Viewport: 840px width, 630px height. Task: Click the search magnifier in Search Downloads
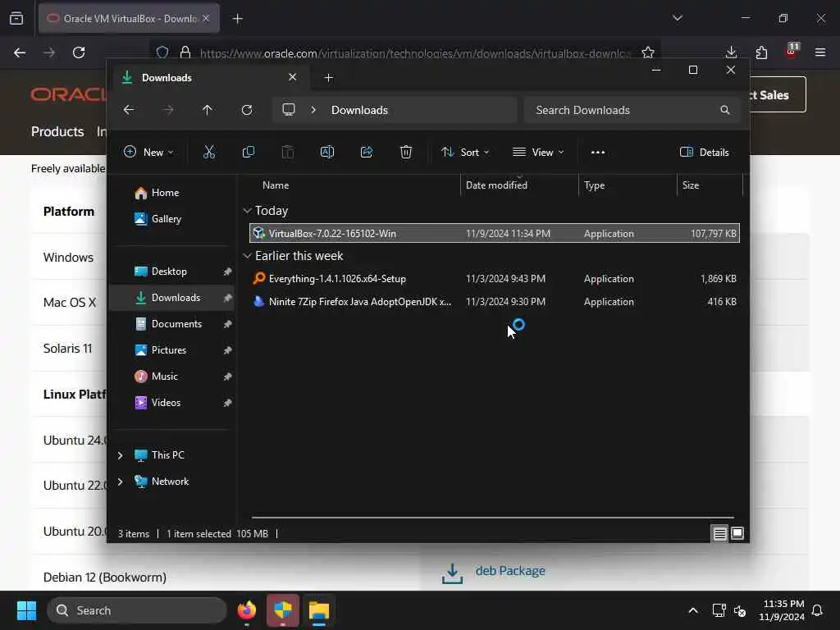(725, 110)
